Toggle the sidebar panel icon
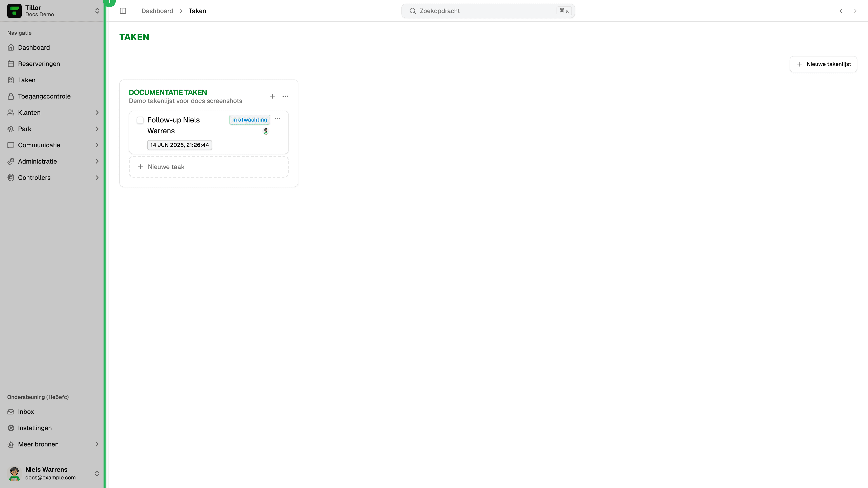Screen dimensions: 868x488 coord(123,11)
